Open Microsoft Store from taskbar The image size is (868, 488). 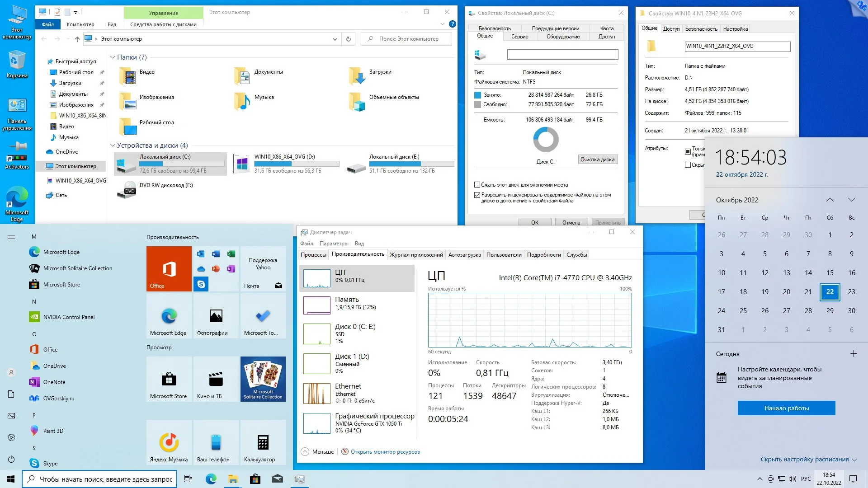pos(255,479)
